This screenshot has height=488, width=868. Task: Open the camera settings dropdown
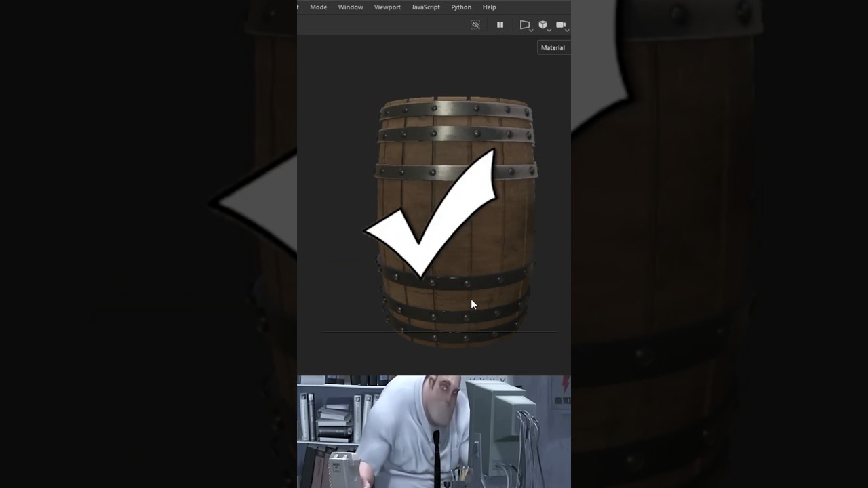561,25
